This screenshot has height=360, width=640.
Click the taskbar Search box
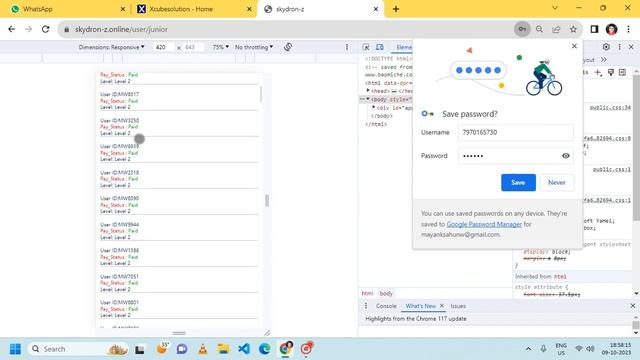coord(78,349)
